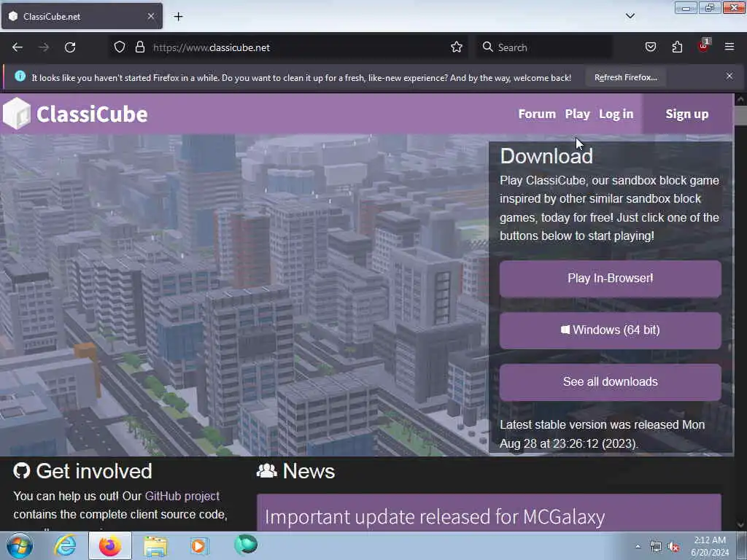Open a new tab with the plus icon
This screenshot has height=560, width=747.
(x=178, y=17)
